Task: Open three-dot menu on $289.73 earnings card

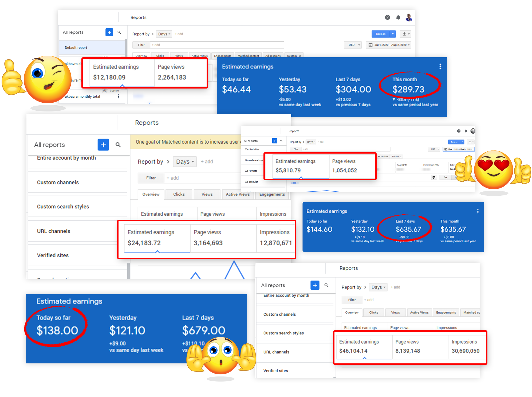Action: point(440,66)
